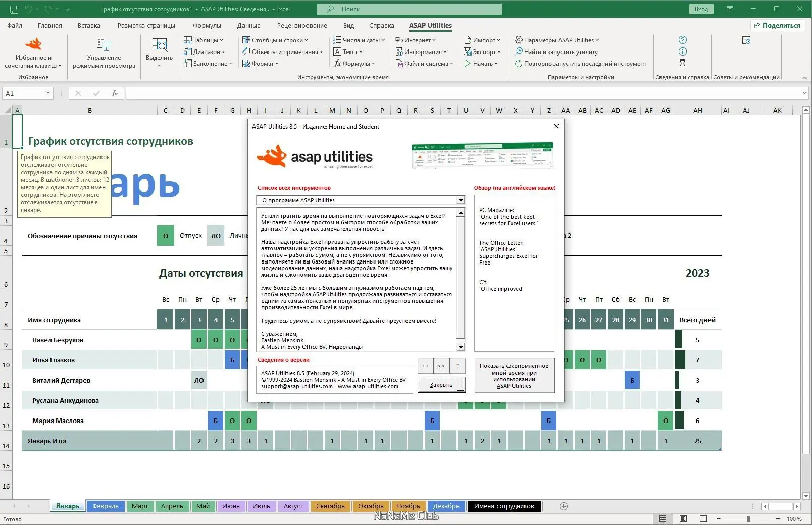Click the search magnifier box Поиск
The width and height of the screenshot is (812, 525).
tap(410, 9)
